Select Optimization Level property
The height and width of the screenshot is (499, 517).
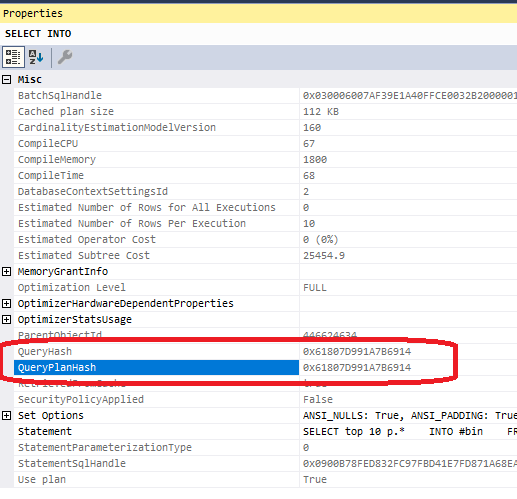tap(72, 288)
